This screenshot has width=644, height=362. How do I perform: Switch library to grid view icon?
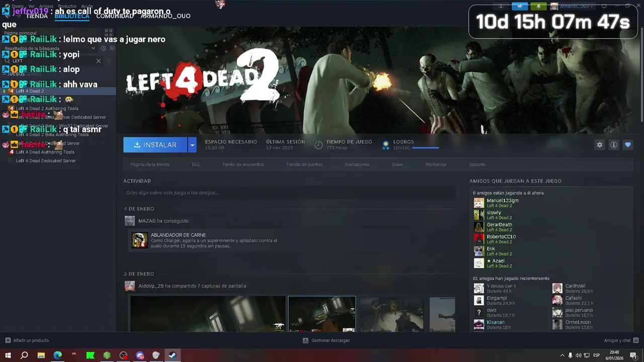pos(109,33)
